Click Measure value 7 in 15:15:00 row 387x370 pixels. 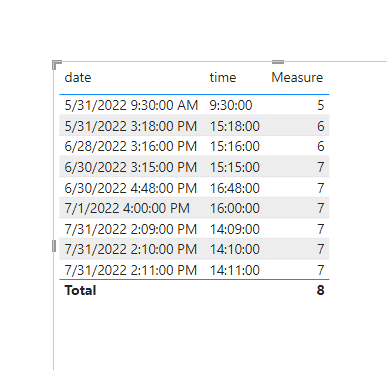coord(320,167)
